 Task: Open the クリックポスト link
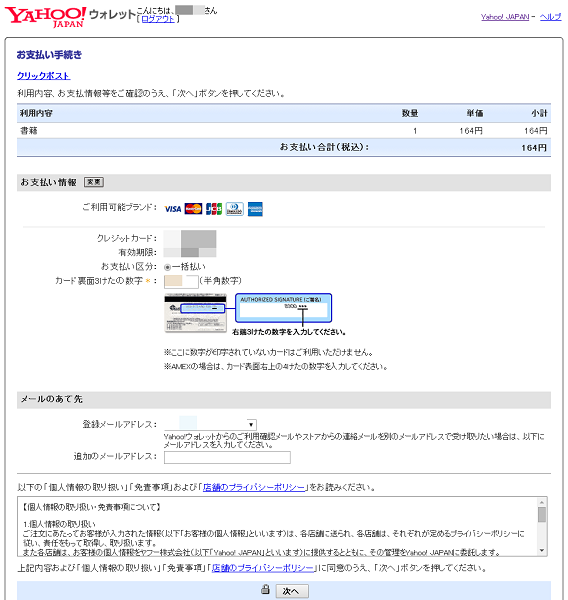click(44, 76)
